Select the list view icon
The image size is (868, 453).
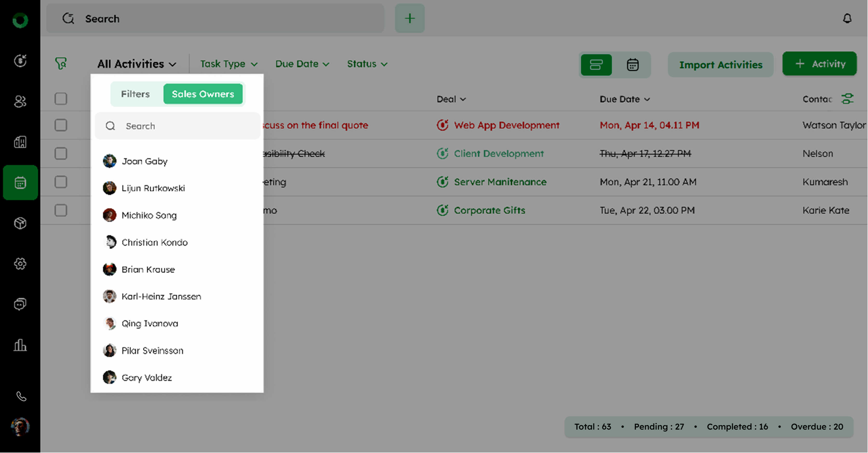(x=596, y=65)
